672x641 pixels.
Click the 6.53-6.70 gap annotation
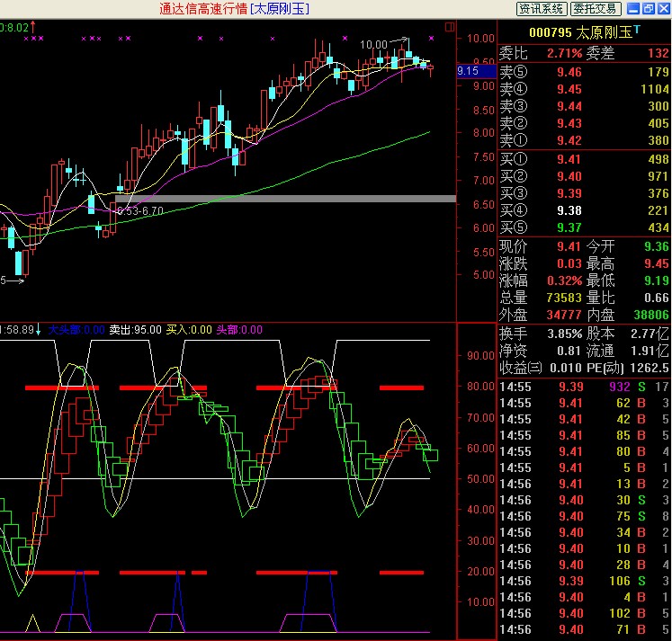pos(140,210)
